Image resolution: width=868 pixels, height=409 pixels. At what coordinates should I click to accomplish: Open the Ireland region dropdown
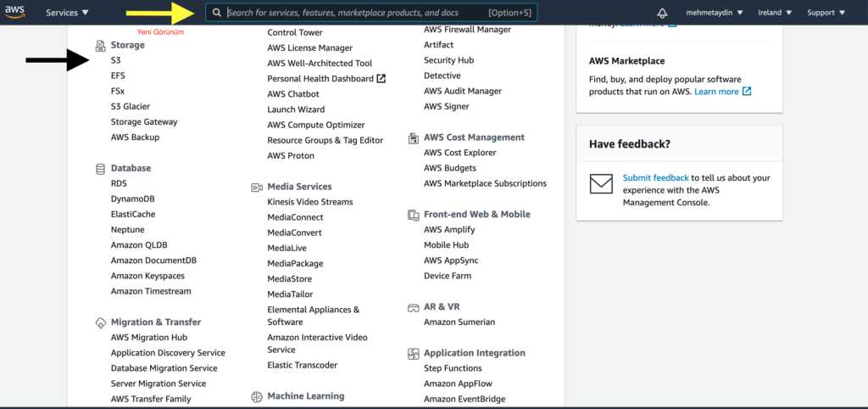pos(775,13)
